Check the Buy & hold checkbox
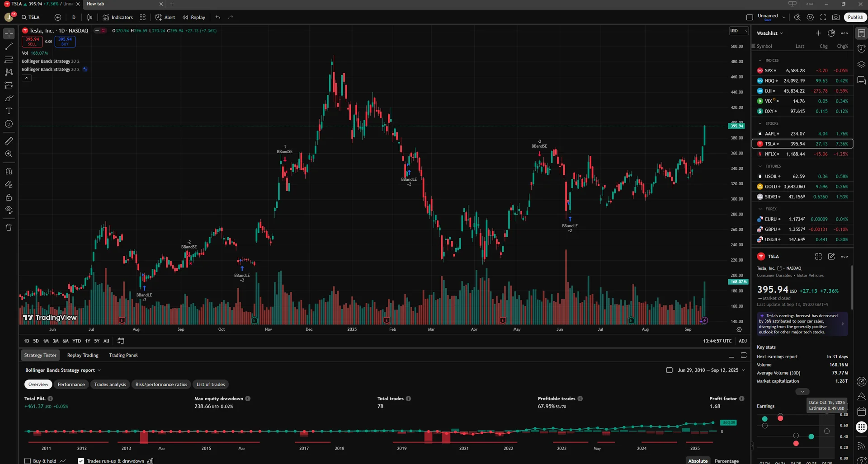The image size is (868, 464). click(x=28, y=461)
